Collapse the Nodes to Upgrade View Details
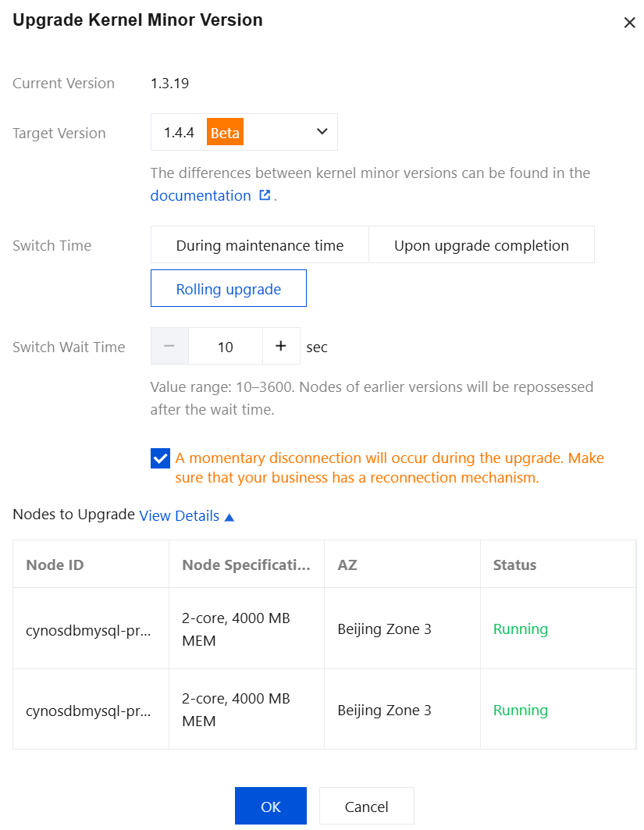The image size is (644, 830). click(187, 516)
